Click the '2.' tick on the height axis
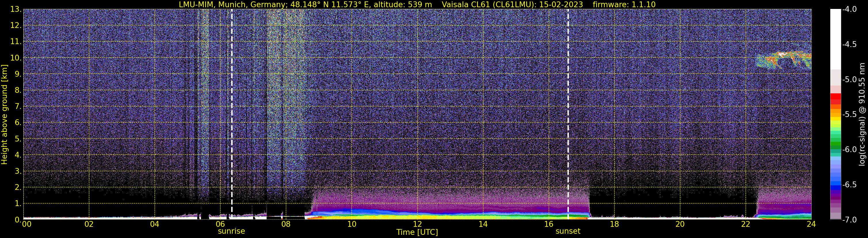 pyautogui.click(x=18, y=188)
